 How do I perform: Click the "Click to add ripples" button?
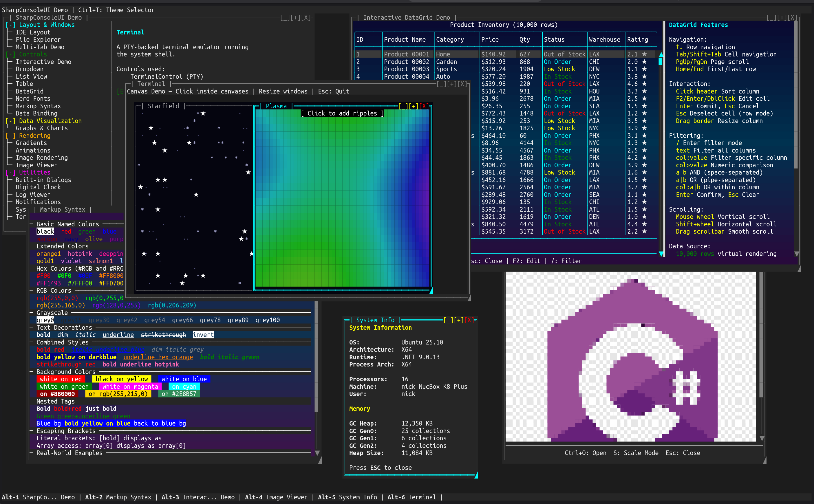[x=342, y=113]
